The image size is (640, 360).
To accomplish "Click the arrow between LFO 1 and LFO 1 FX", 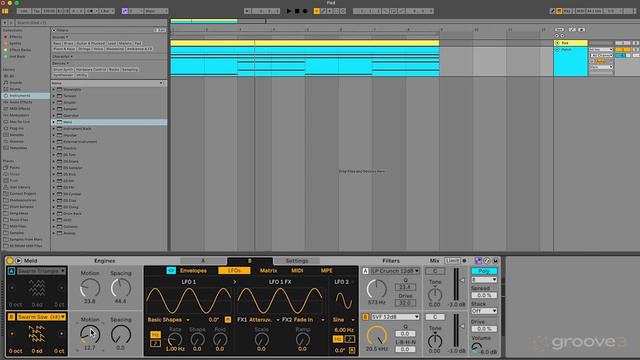I will click(234, 282).
